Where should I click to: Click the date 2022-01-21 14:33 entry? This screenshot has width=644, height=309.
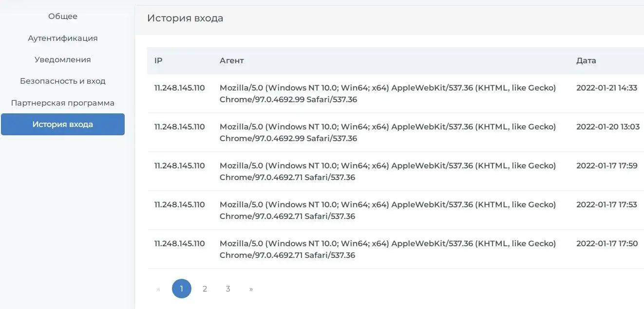(x=606, y=88)
